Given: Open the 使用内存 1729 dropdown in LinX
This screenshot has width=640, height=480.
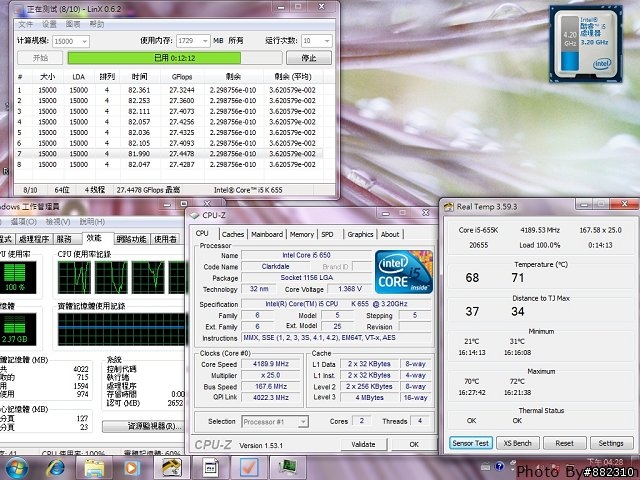Looking at the screenshot, I should (x=193, y=41).
